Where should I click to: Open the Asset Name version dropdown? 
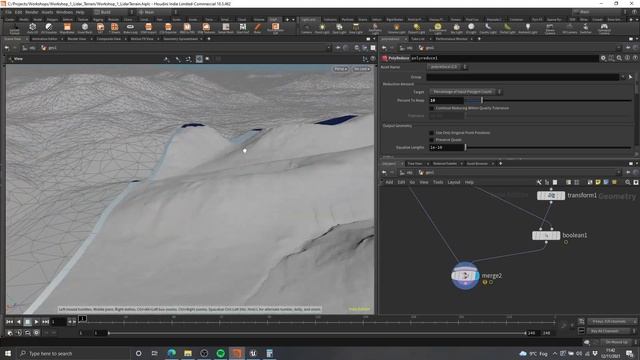click(x=447, y=67)
